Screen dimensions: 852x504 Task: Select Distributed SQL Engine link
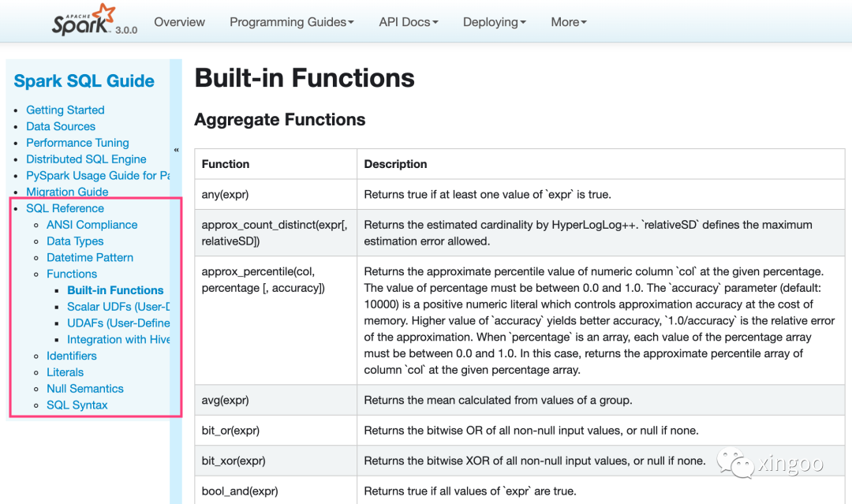pos(86,159)
